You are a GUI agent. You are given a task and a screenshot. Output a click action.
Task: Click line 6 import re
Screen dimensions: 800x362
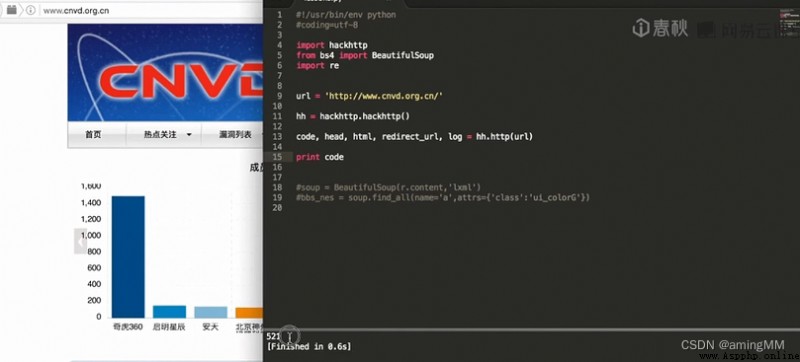(x=317, y=65)
